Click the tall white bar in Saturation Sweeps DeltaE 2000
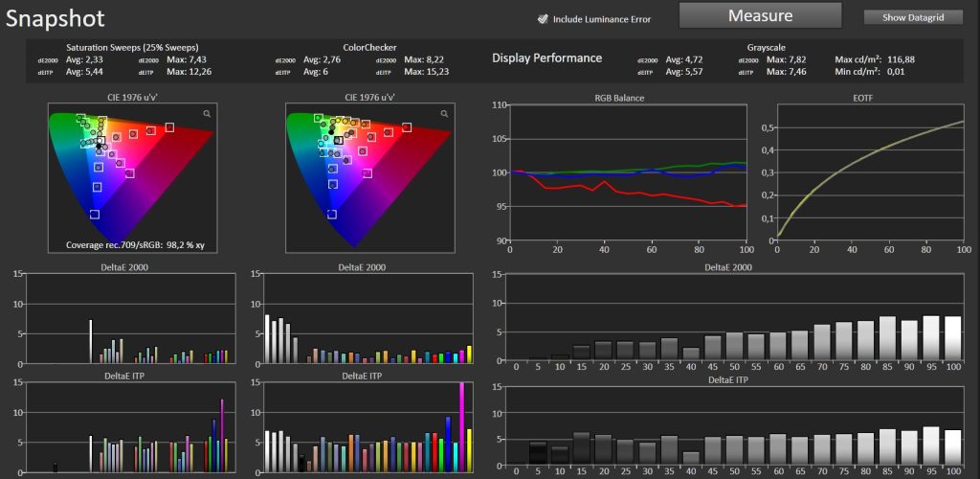Viewport: 980px width, 479px height. 90,341
